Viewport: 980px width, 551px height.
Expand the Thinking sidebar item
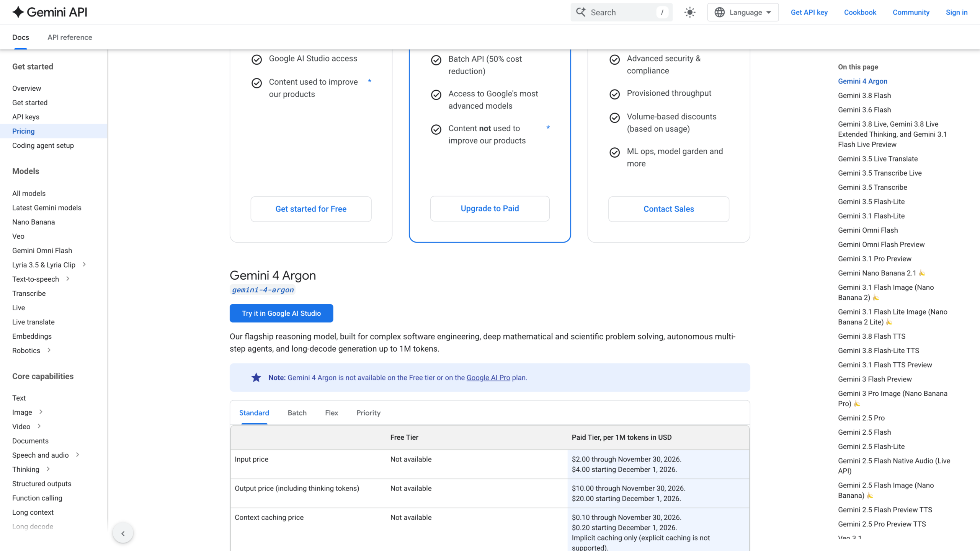(48, 469)
